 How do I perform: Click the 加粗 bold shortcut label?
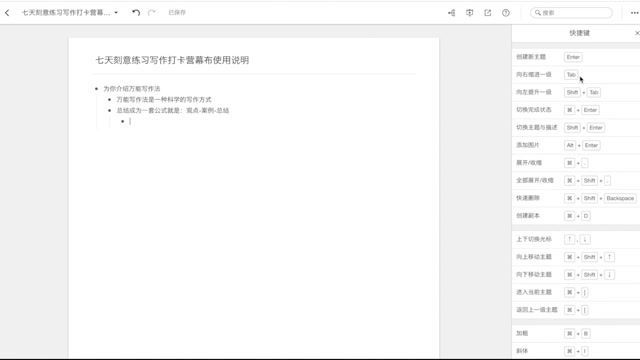[x=522, y=333]
